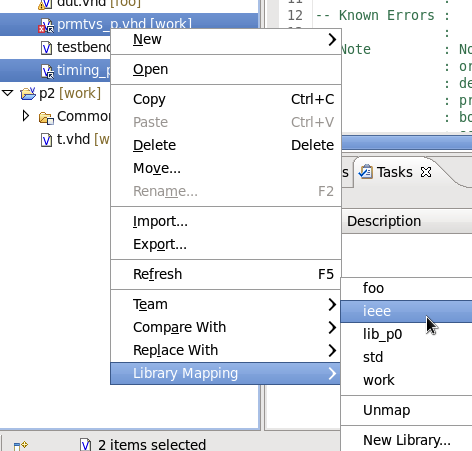Click the 'Note' comment text in editor

click(356, 50)
